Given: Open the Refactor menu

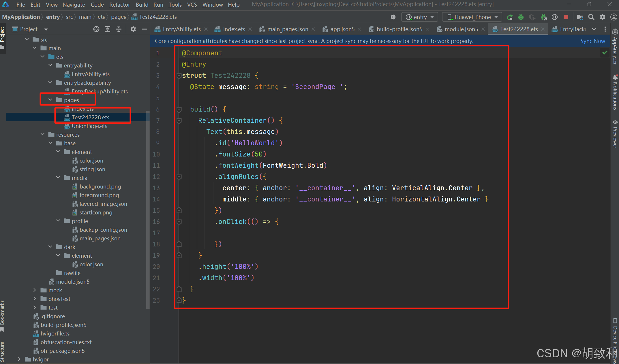Looking at the screenshot, I should point(119,5).
